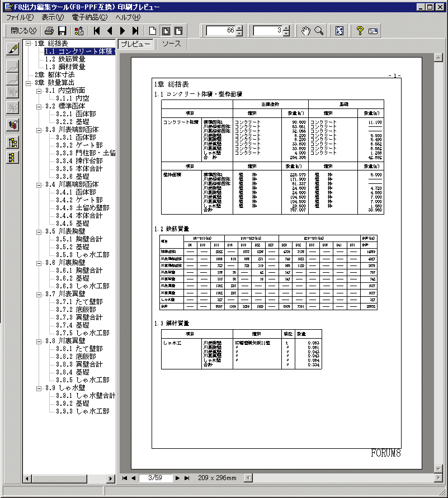Viewport: 448px width, 498px height.
Task: Click the preview vertical scrollbar up arrow
Action: (438, 58)
